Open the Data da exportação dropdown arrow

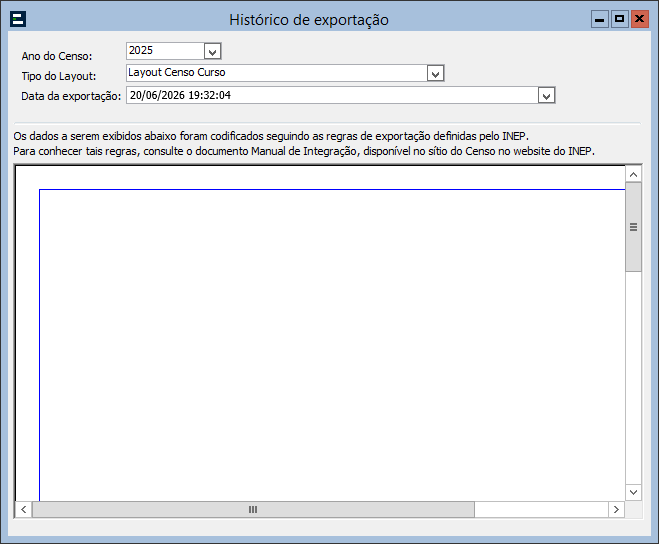(x=546, y=96)
